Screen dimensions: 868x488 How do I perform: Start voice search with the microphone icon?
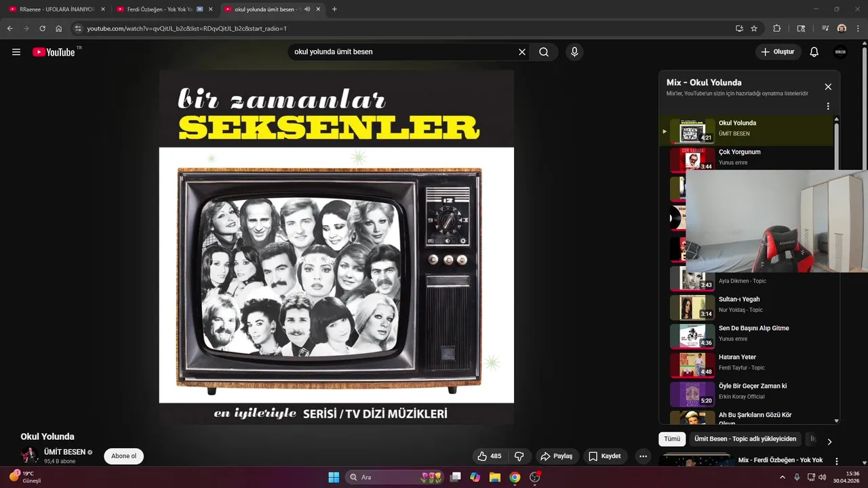pos(574,52)
